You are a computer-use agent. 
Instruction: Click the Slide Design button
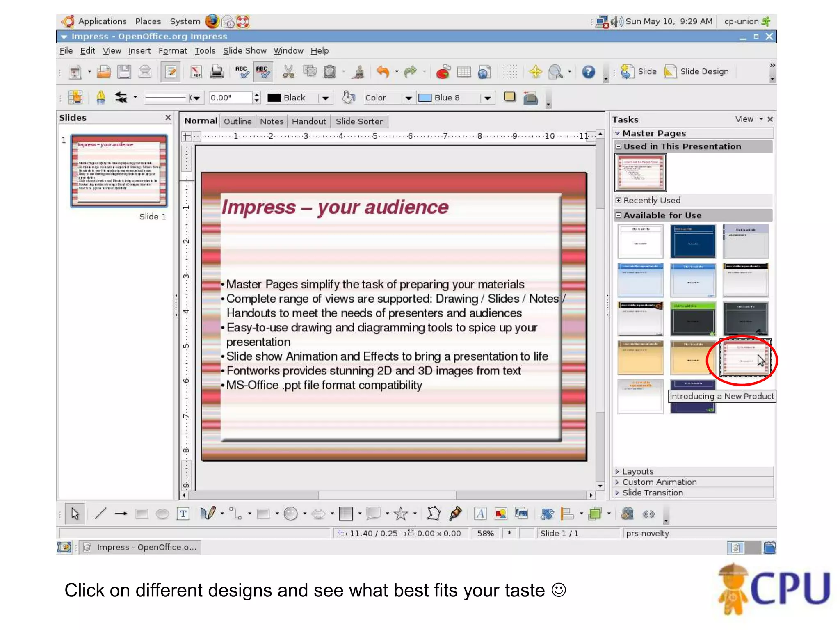click(x=696, y=71)
